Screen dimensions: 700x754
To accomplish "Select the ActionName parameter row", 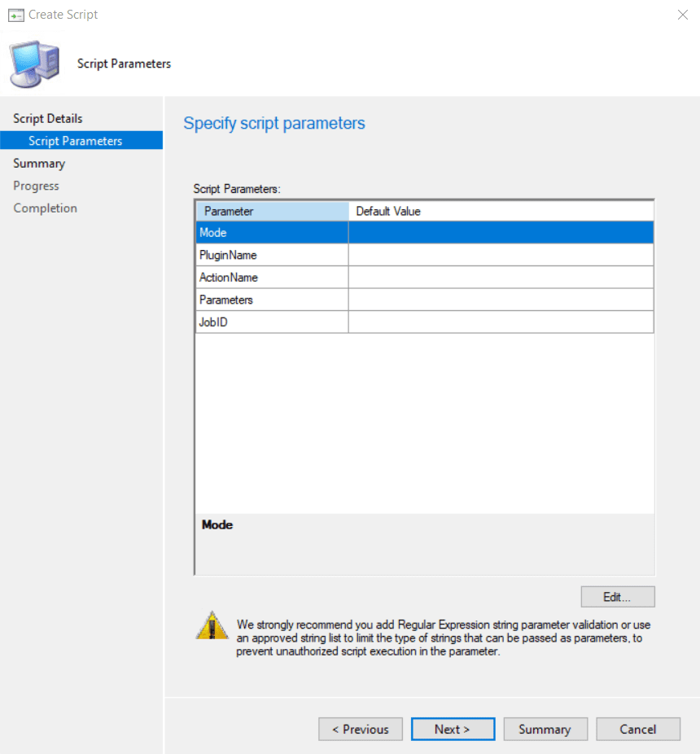I will 272,278.
